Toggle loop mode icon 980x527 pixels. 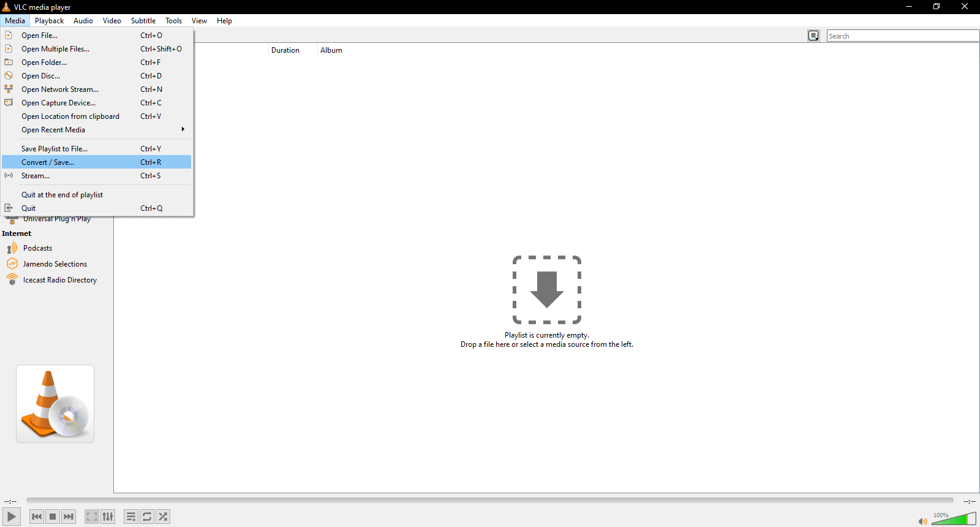pyautogui.click(x=147, y=517)
